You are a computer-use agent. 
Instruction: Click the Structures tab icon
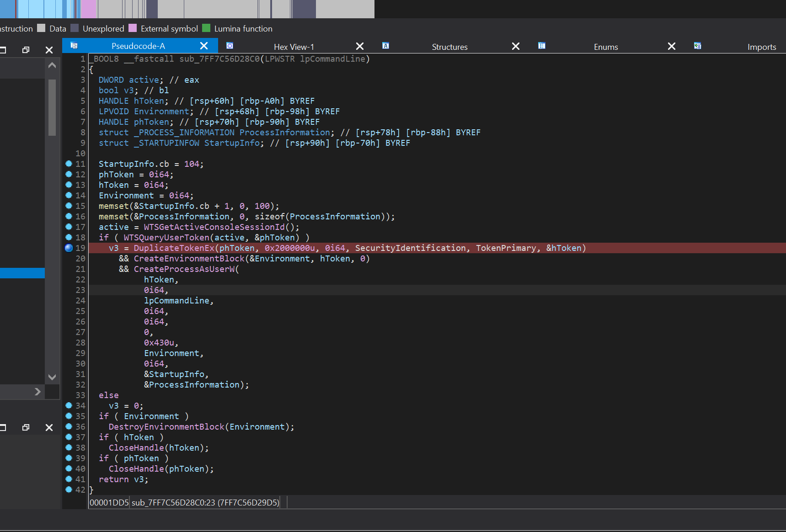(386, 46)
